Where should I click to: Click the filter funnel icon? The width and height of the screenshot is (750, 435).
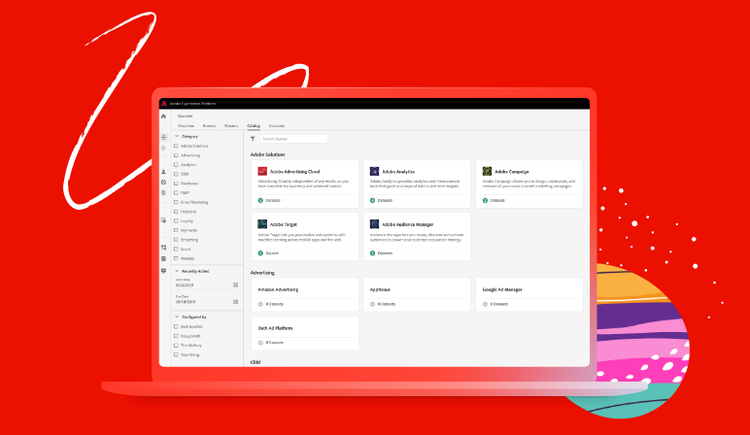click(x=253, y=139)
